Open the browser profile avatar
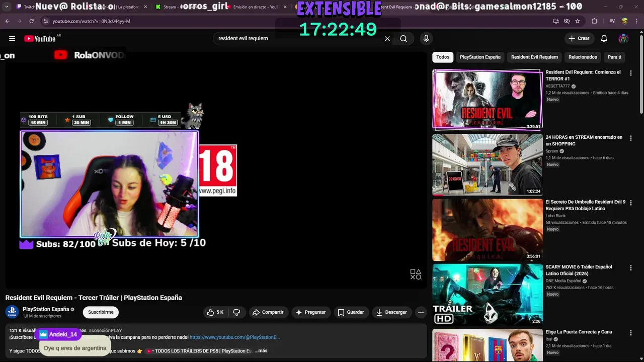Image resolution: width=644 pixels, height=362 pixels. tap(625, 21)
